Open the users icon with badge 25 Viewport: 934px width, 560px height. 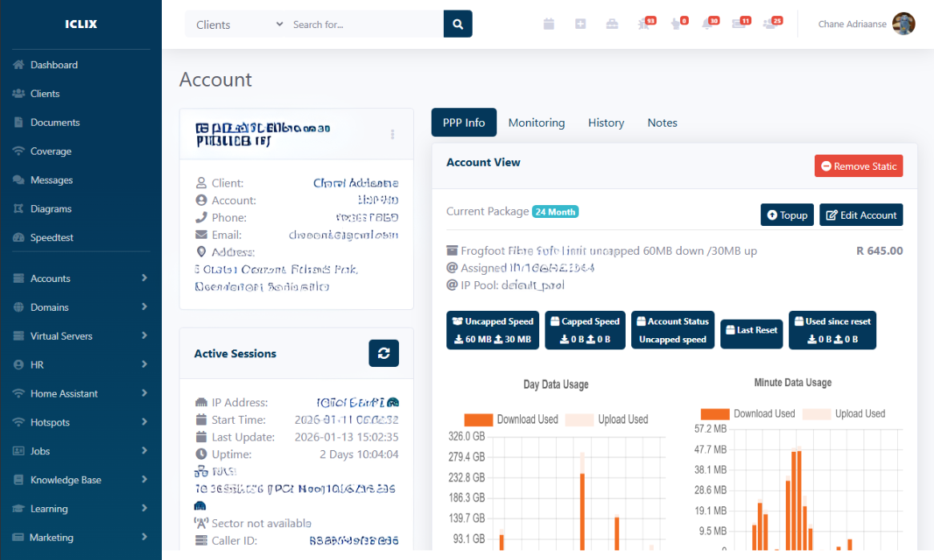coord(771,24)
